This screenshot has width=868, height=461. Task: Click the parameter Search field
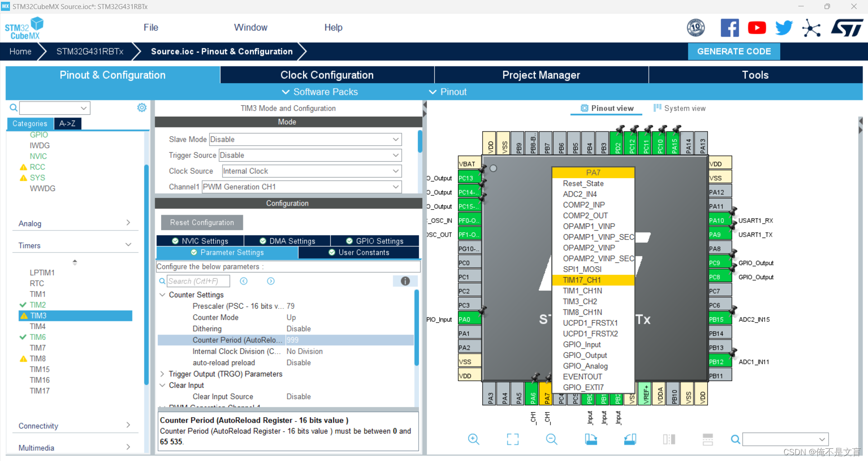(198, 281)
